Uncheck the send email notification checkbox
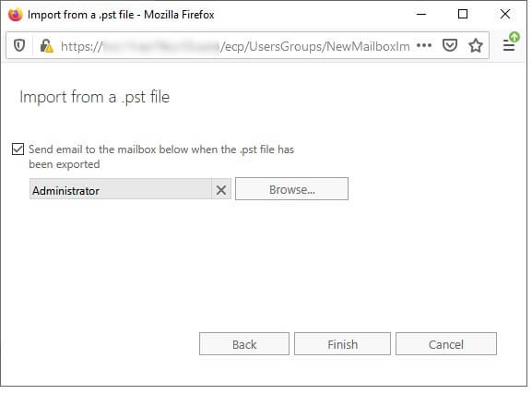Screen dimensions: 532x394 coord(18,149)
